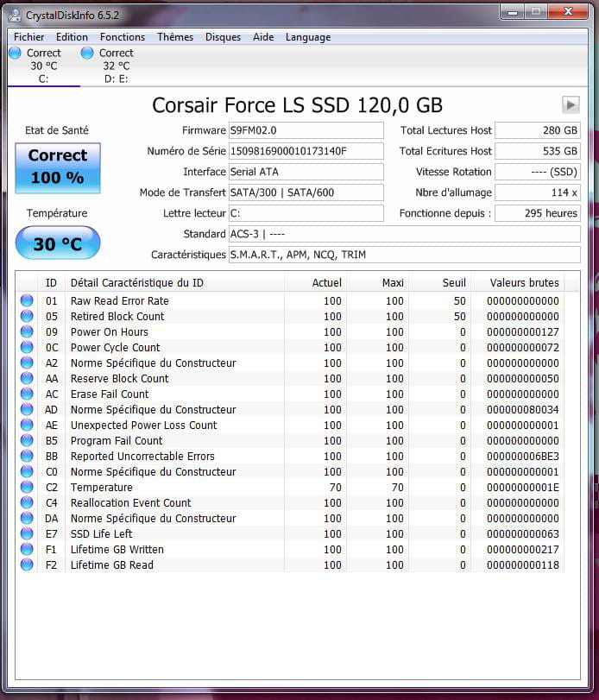This screenshot has width=599, height=700.
Task: Click the Seuil column header
Action: [439, 282]
